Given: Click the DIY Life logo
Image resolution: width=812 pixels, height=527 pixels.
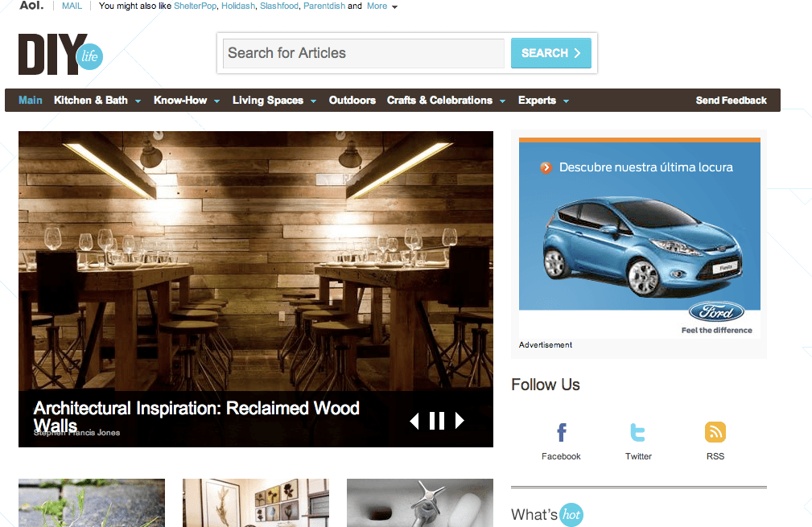Looking at the screenshot, I should pos(60,54).
